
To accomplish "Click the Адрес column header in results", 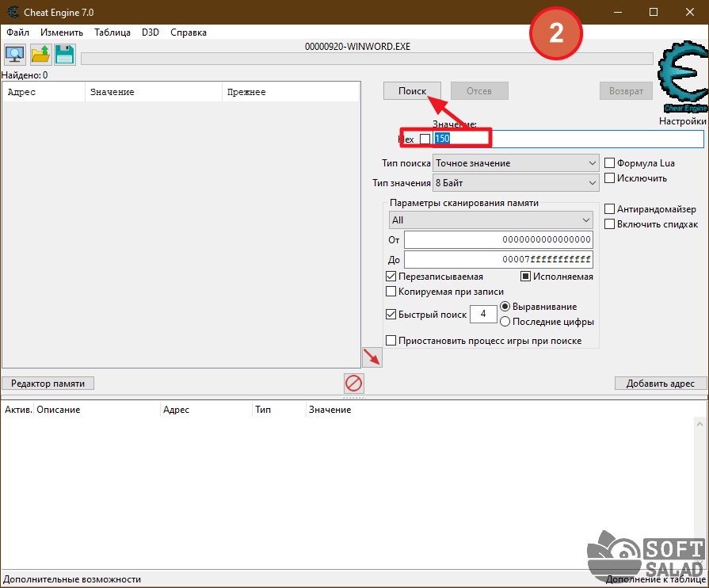I will click(44, 92).
